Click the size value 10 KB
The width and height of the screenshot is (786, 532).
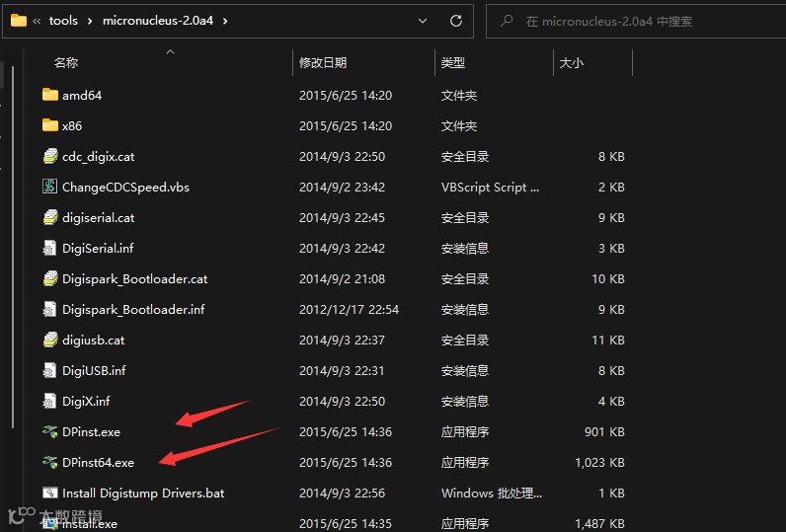[608, 279]
